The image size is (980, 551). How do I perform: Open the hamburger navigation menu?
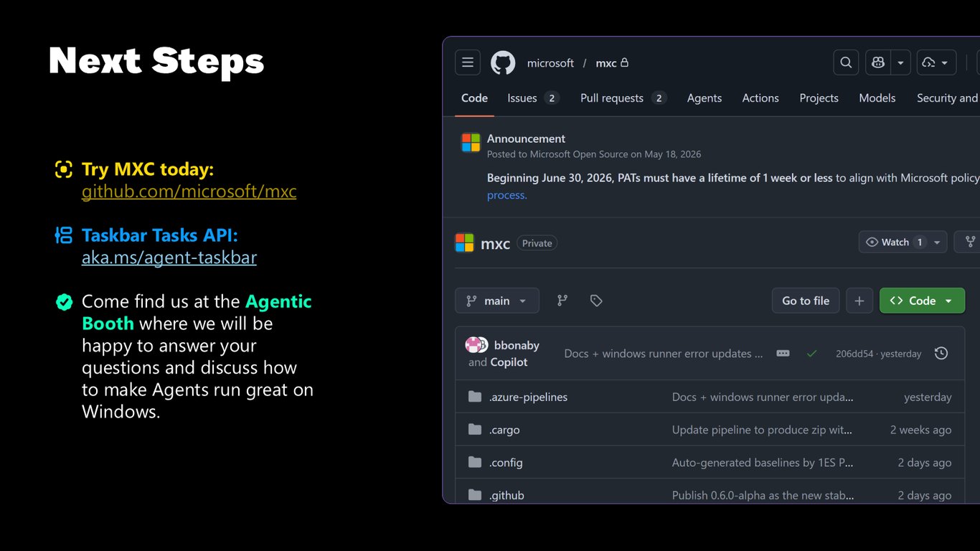[468, 62]
